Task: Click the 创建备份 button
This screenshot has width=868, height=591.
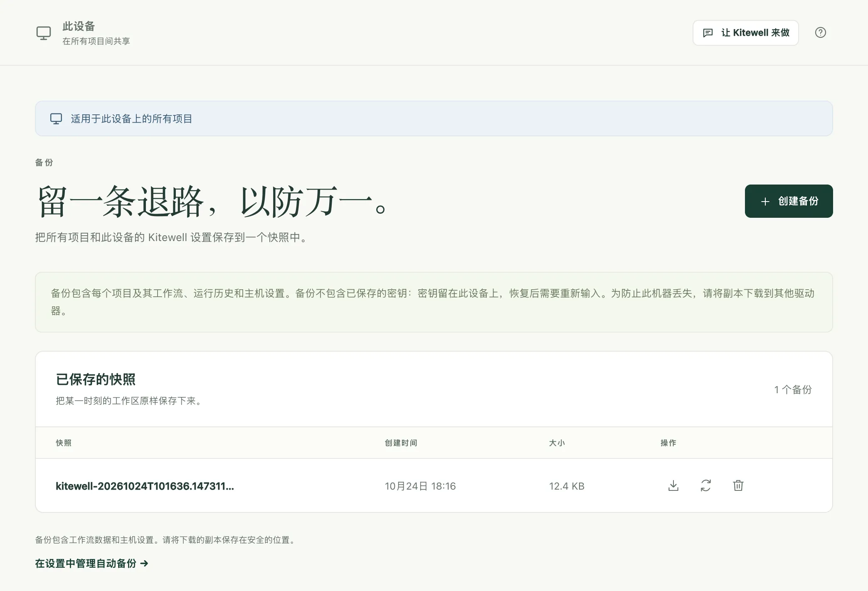Action: click(x=789, y=201)
